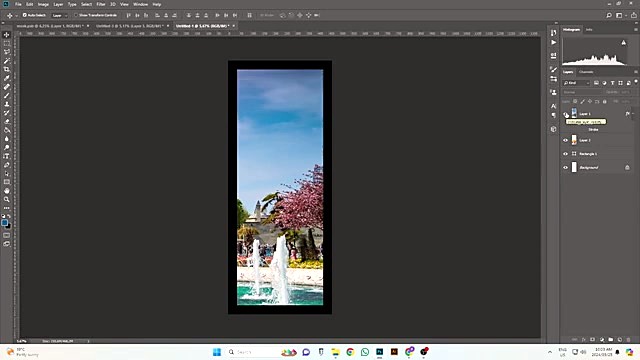Select the Eyedropper tool
The height and width of the screenshot is (360, 640).
7,78
